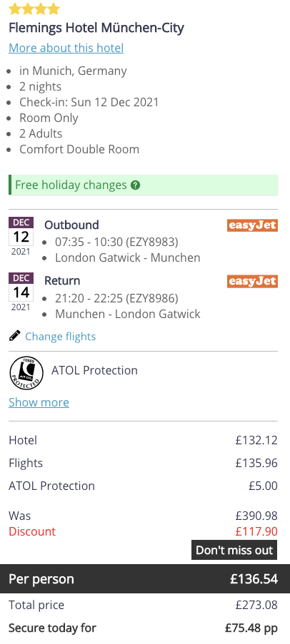Screen dimensions: 290x644
Task: Click the ATOL Protected logo
Action: point(26,373)
